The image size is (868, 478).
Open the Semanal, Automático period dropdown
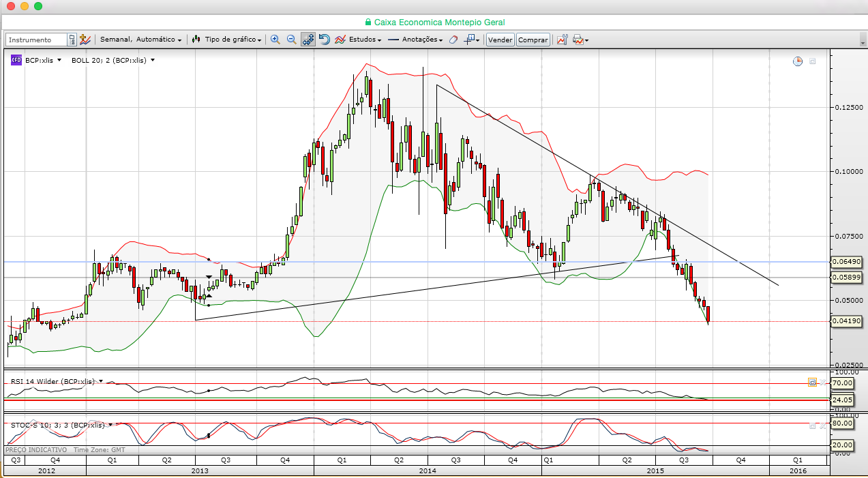point(140,40)
